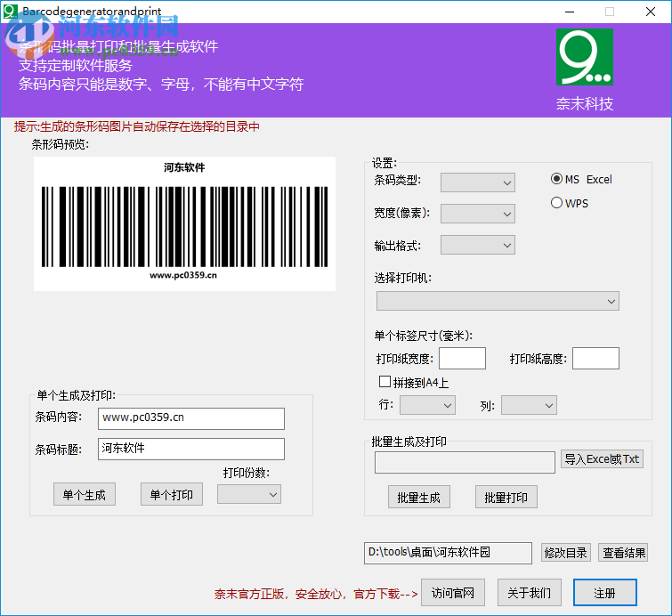Open the 行 rows dropdown
The height and width of the screenshot is (616, 672).
428,405
